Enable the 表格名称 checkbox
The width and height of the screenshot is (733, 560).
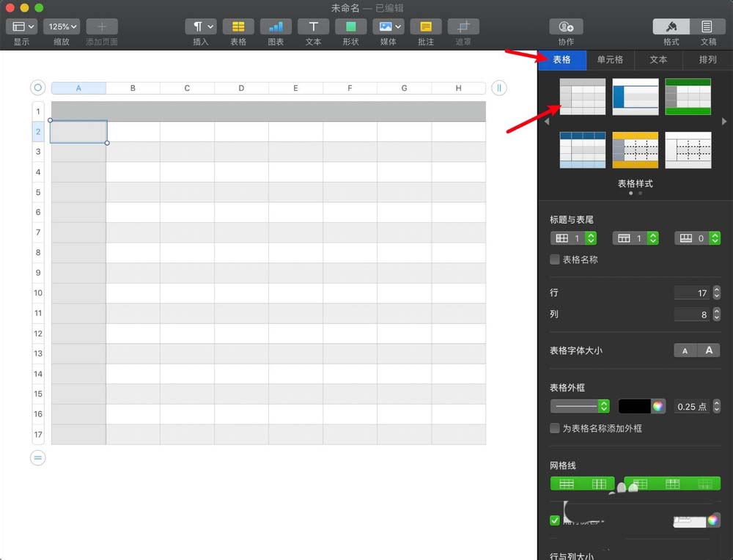pos(555,259)
